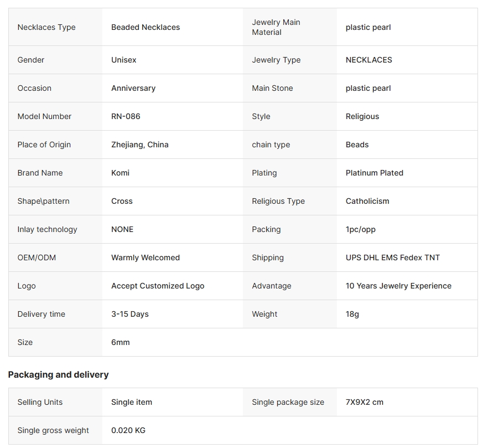Click the Accept Customized Logo value
This screenshot has width=488, height=448.
[158, 286]
